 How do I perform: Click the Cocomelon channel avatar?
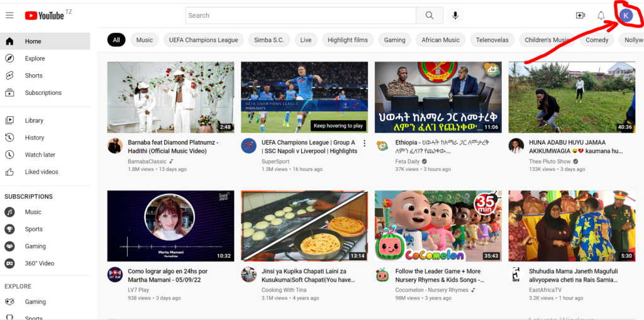click(383, 274)
